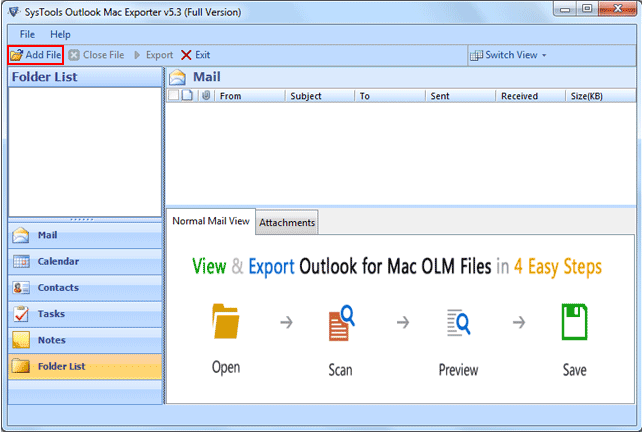Click the Close File toolbar button
This screenshot has height=432, width=642.
pos(96,55)
